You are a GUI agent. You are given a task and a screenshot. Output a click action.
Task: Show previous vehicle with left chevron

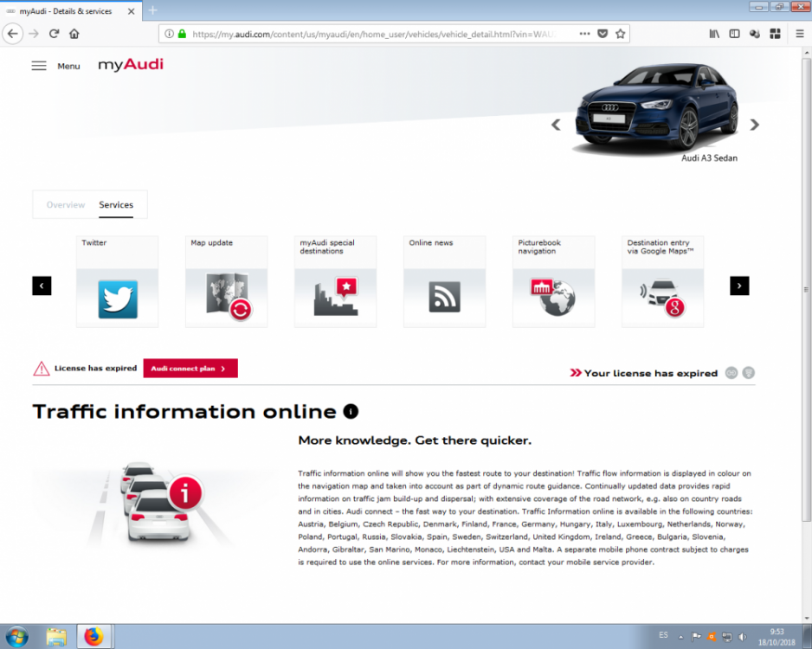click(x=556, y=125)
